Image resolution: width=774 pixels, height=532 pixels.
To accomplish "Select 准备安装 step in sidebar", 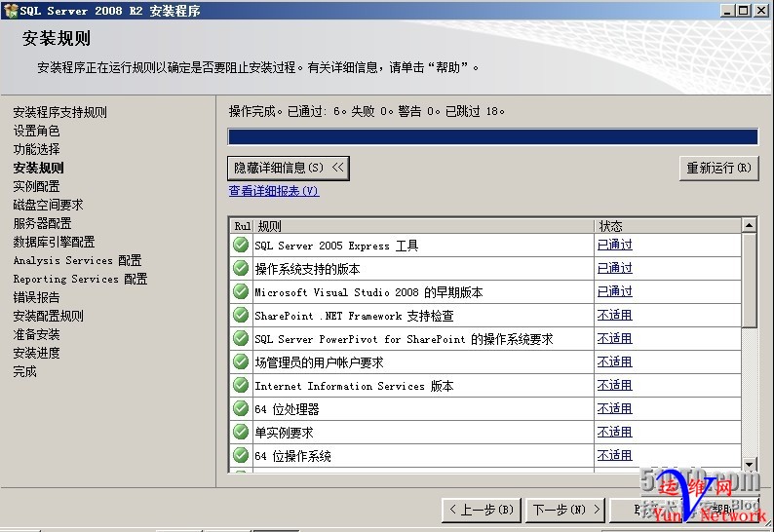I will (x=36, y=334).
